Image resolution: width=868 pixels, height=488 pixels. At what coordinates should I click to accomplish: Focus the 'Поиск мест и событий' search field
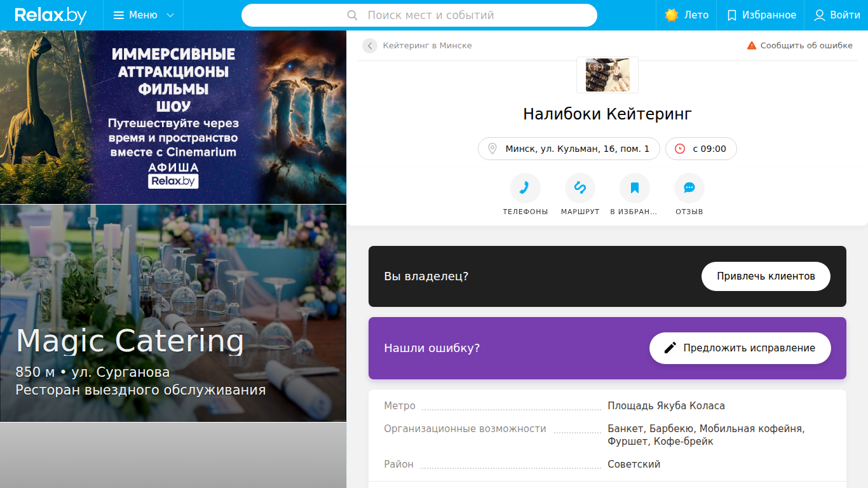click(x=419, y=15)
